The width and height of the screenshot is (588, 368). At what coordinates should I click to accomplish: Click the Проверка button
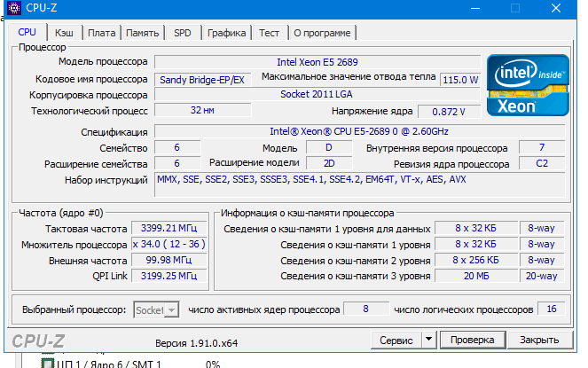pos(471,340)
